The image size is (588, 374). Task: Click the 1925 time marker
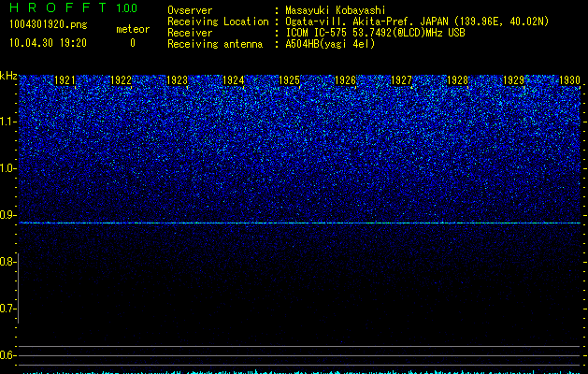pyautogui.click(x=289, y=80)
